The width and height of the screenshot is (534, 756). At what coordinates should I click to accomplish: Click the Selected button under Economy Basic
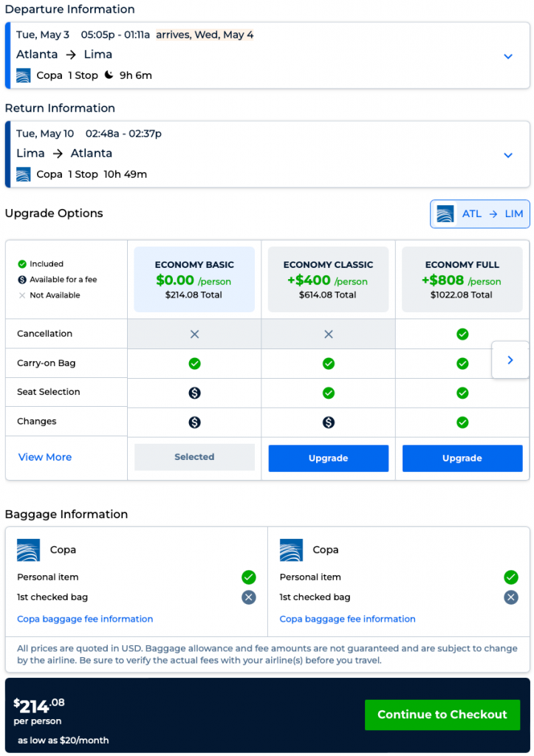click(194, 457)
